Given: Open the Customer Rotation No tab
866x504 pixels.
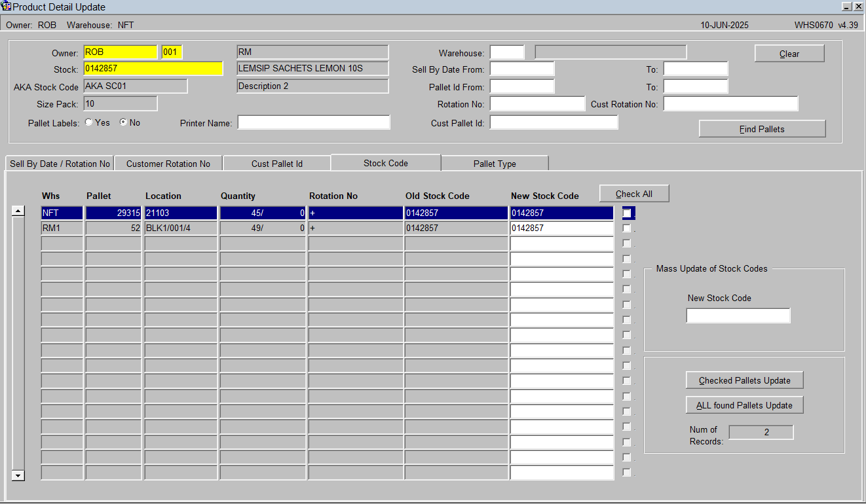Looking at the screenshot, I should [x=168, y=164].
